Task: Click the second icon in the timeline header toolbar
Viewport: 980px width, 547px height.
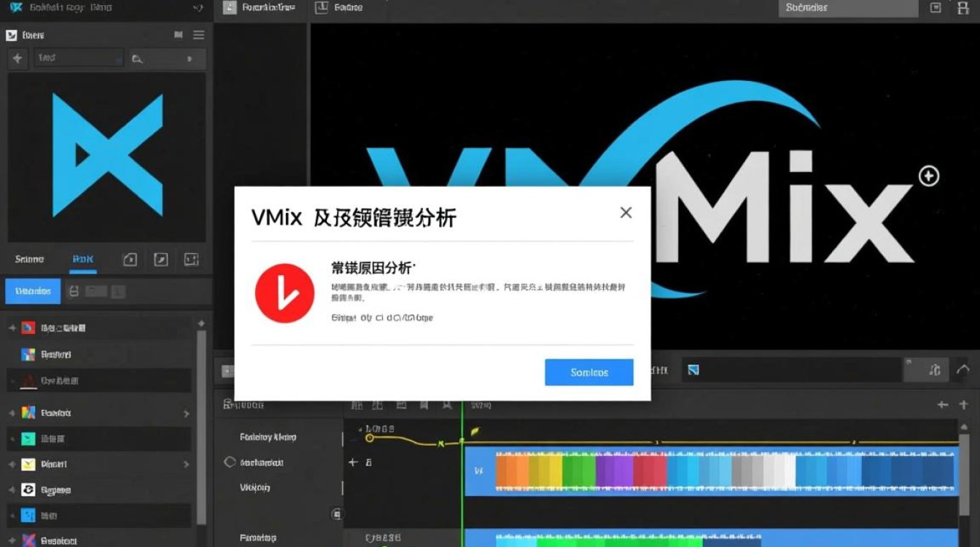Action: [378, 405]
